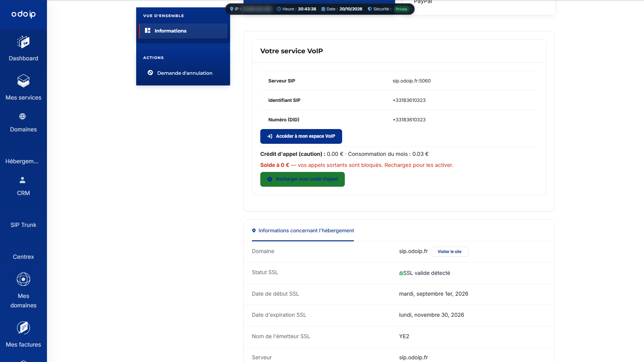
Task: Click the Statut SSL label
Action: coord(265,273)
